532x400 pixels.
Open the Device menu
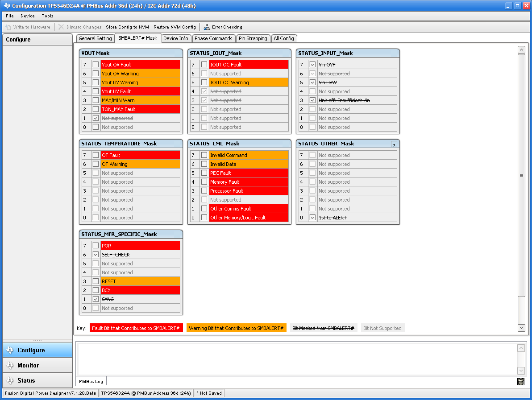pyautogui.click(x=27, y=16)
